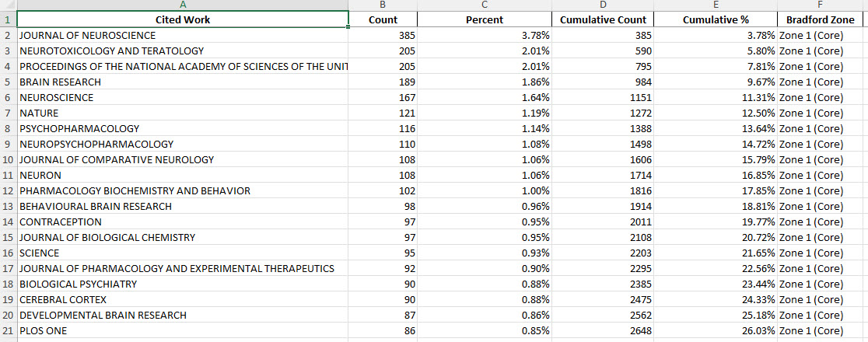The width and height of the screenshot is (868, 342).
Task: Click the 'Bradford Zone' header cell
Action: (820, 20)
